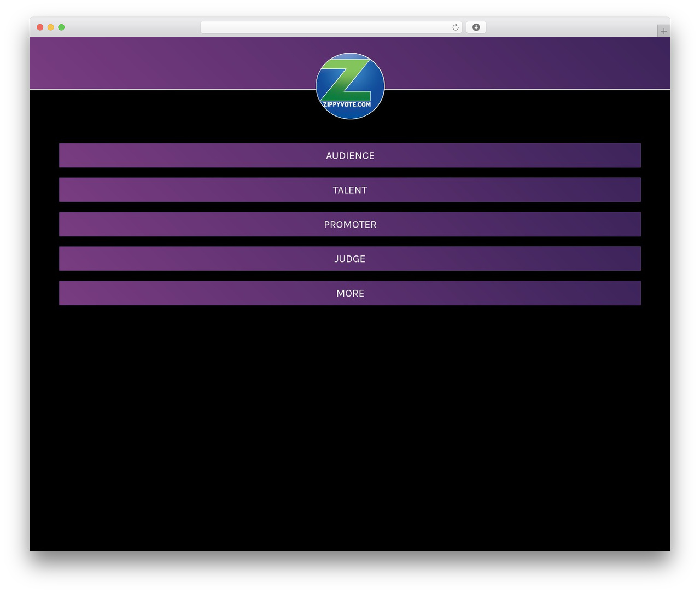Minimize the window with the yellow button
700x593 pixels.
pyautogui.click(x=51, y=27)
